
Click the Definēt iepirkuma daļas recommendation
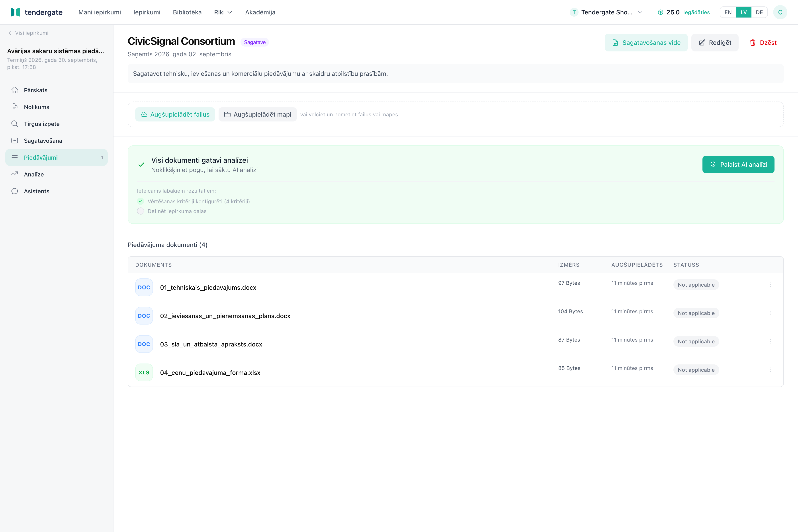(177, 211)
